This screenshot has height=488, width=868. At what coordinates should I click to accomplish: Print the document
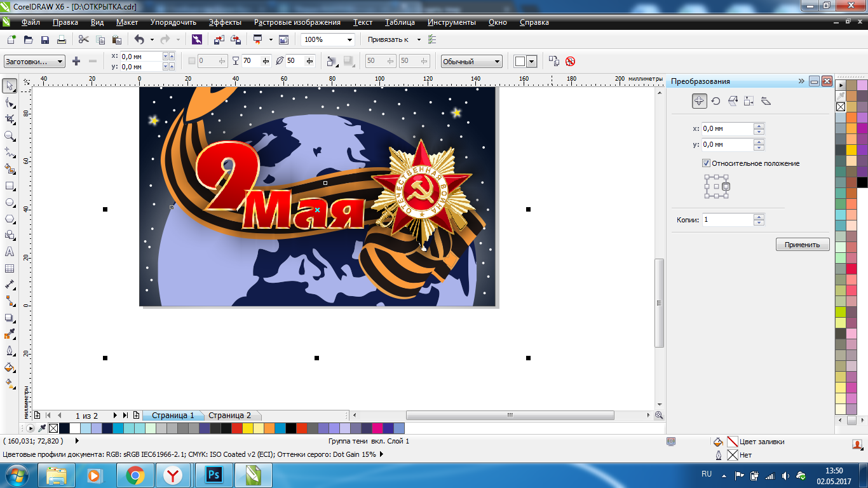click(x=62, y=39)
